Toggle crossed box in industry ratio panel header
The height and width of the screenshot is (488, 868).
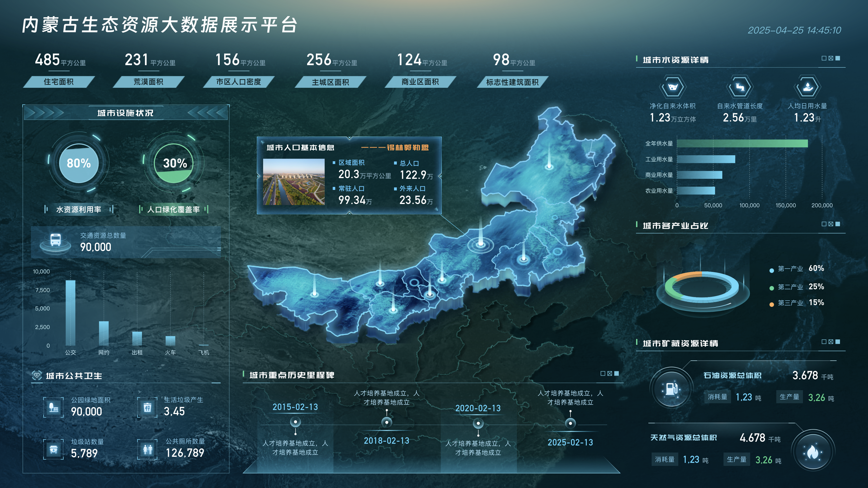click(831, 224)
